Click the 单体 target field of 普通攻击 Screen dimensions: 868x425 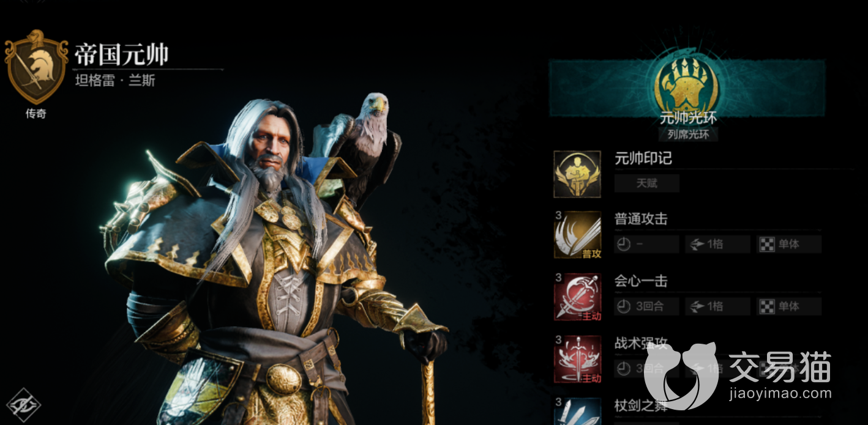coord(788,244)
